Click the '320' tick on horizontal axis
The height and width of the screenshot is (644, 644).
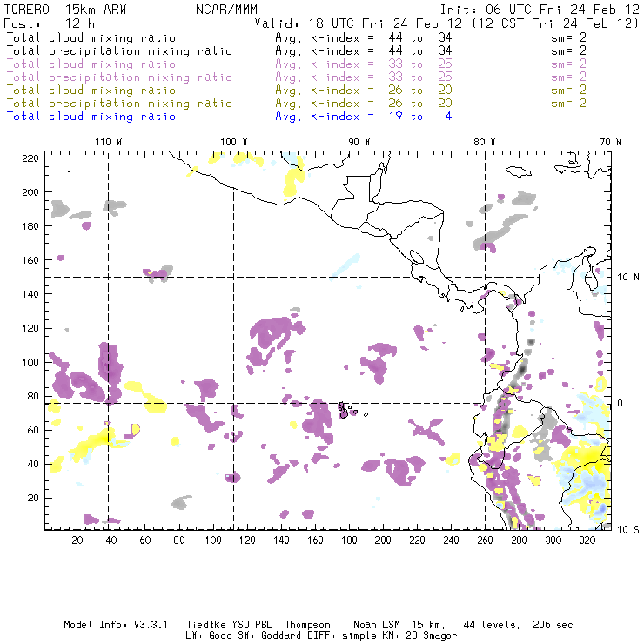click(x=587, y=540)
